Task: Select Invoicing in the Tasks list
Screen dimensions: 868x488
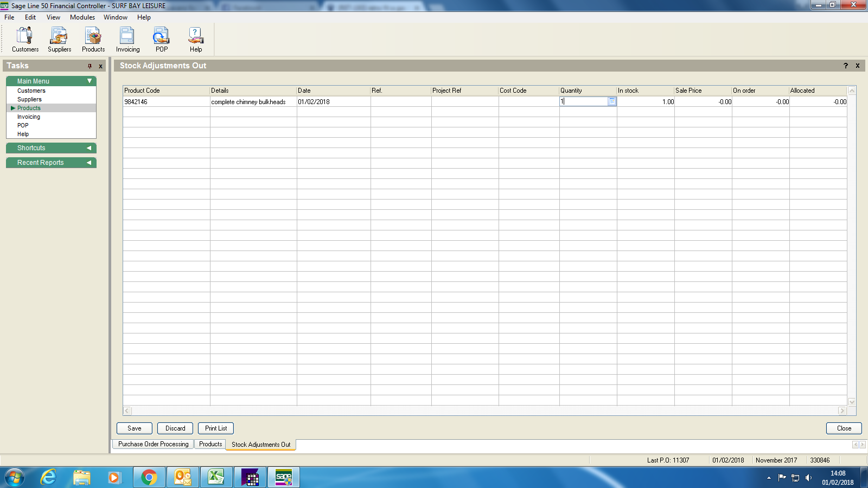Action: [29, 117]
